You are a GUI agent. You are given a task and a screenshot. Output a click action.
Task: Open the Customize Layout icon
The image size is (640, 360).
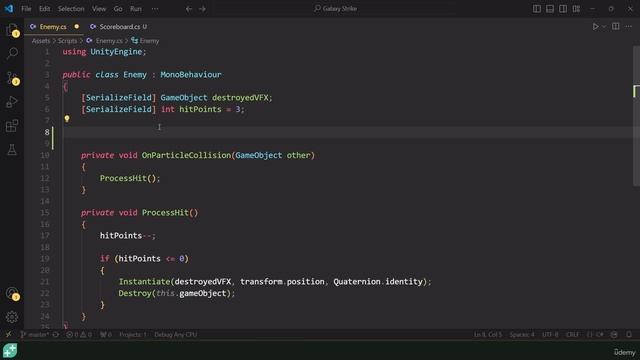tap(576, 9)
